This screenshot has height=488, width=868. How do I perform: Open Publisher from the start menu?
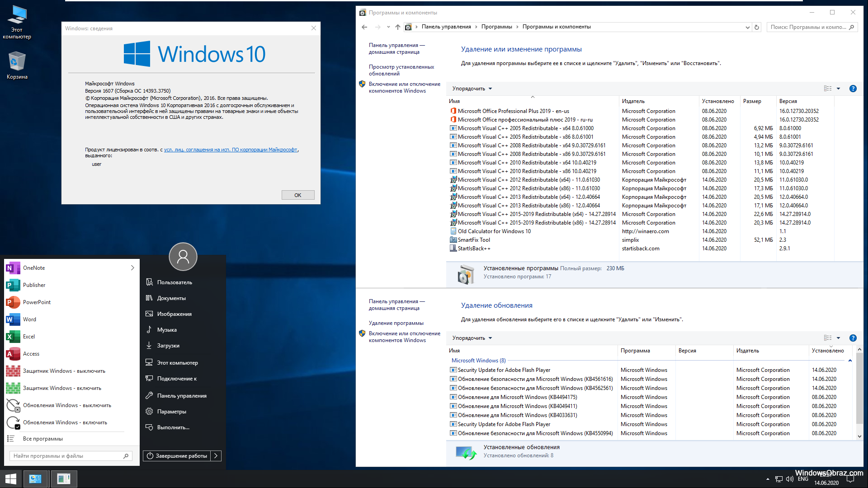point(34,285)
